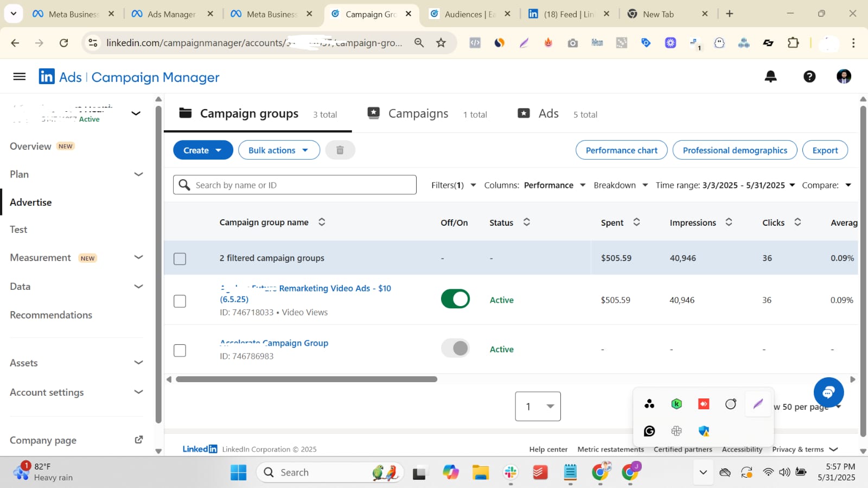Open Company page external link icon
This screenshot has height=488, width=868.
[x=139, y=440]
